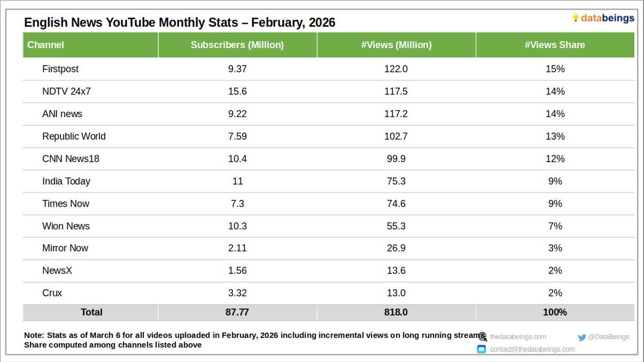Click the globe icon beside thedatabeings.com
This screenshot has height=362, width=644.
click(483, 337)
